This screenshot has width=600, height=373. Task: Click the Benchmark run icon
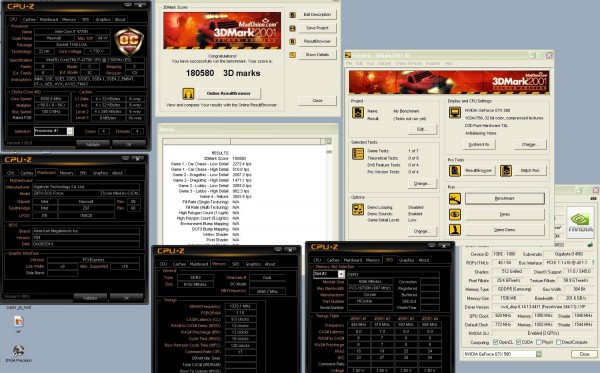(x=455, y=199)
